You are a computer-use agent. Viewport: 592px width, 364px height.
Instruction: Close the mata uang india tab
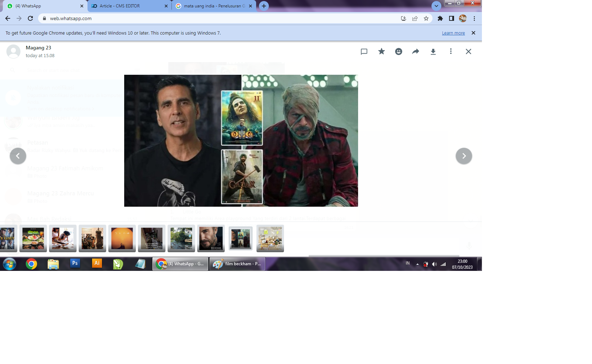[x=250, y=6]
